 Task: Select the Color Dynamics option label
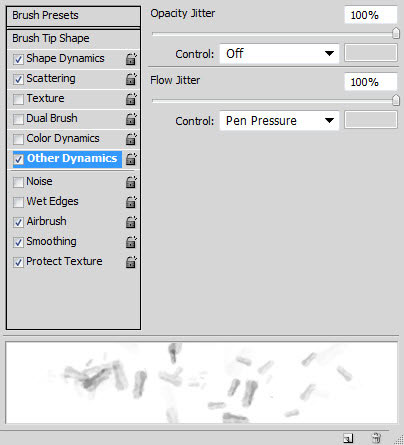coord(63,138)
